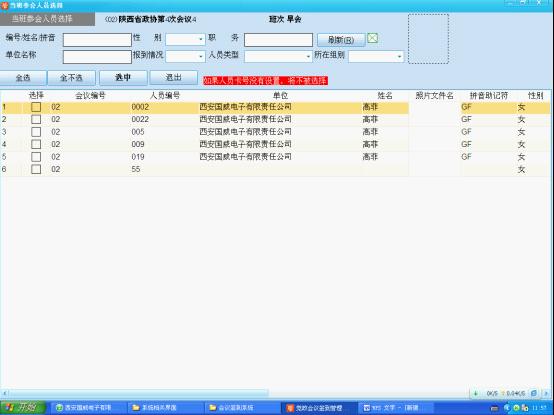Sort by the 单位 column header
This screenshot has width=554, height=415.
[x=281, y=95]
